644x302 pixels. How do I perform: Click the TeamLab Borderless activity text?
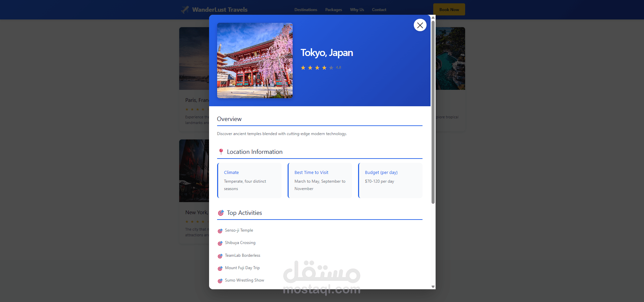click(x=243, y=255)
